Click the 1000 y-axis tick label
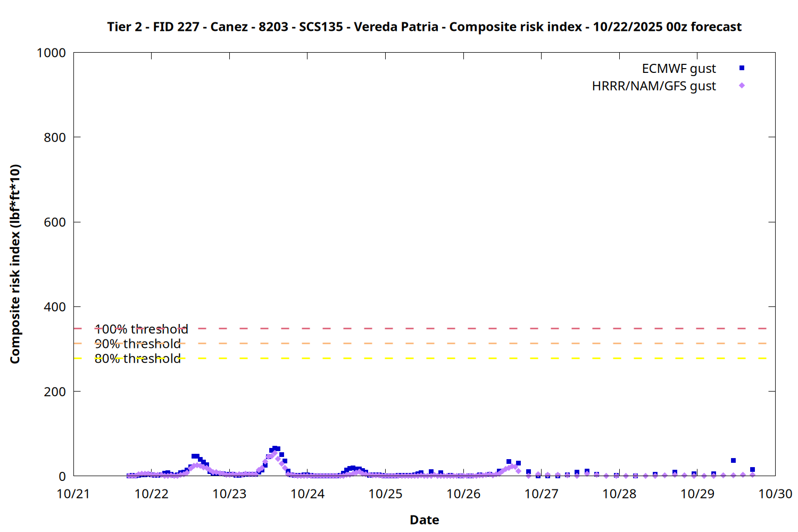This screenshot has width=798, height=532. [x=51, y=53]
